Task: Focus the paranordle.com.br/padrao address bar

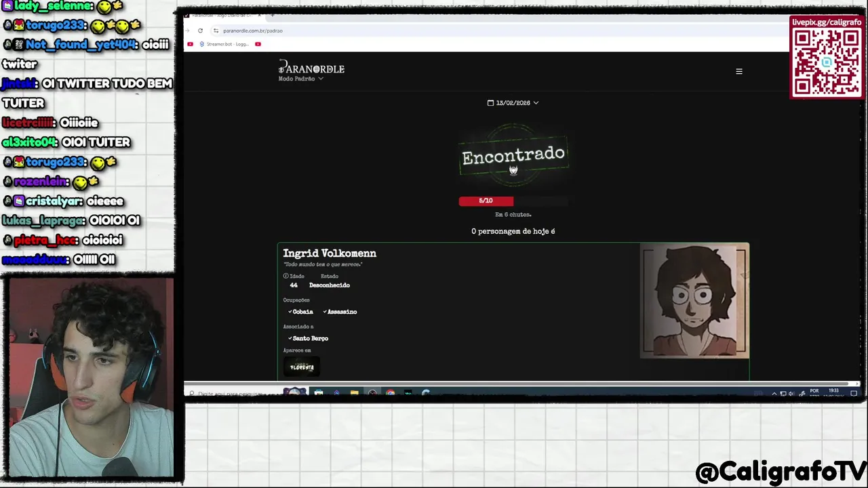Action: click(x=252, y=30)
